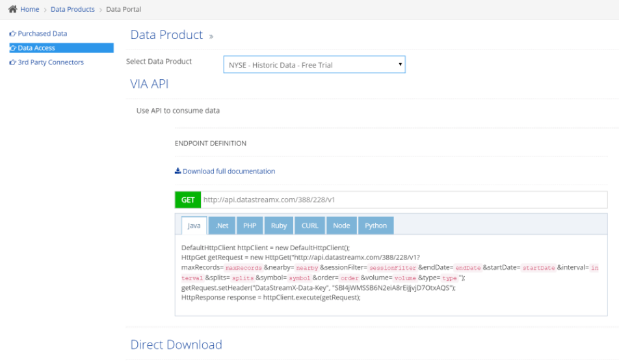This screenshot has width=619, height=364.
Task: Open 3rd Party Connectors sidebar link
Action: click(x=51, y=62)
